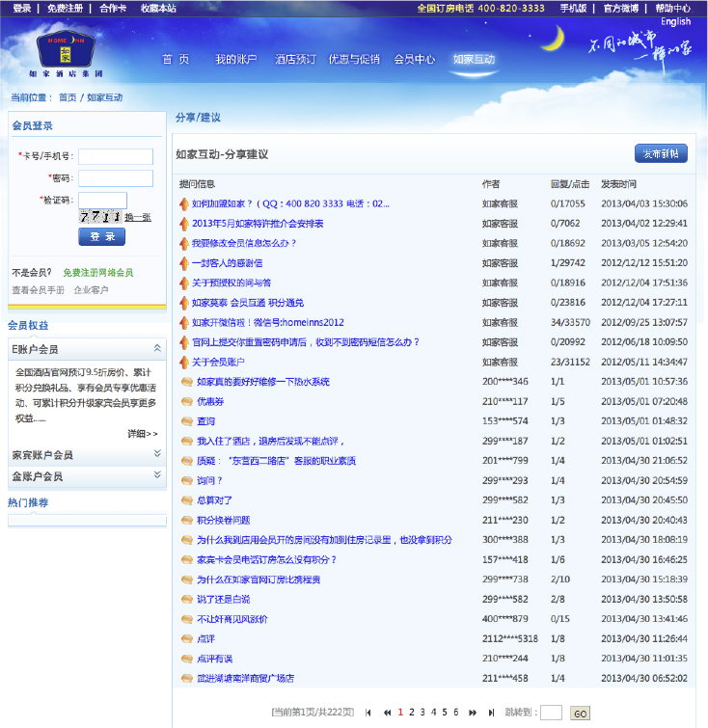Click 合作卡 in top bar
The image size is (708, 728).
113,9
